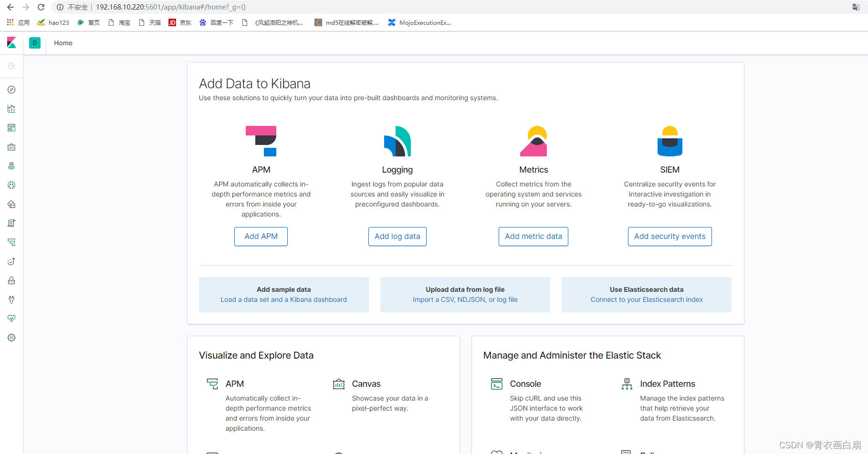This screenshot has width=868, height=454.
Task: Open the default space selector (D)
Action: click(35, 43)
